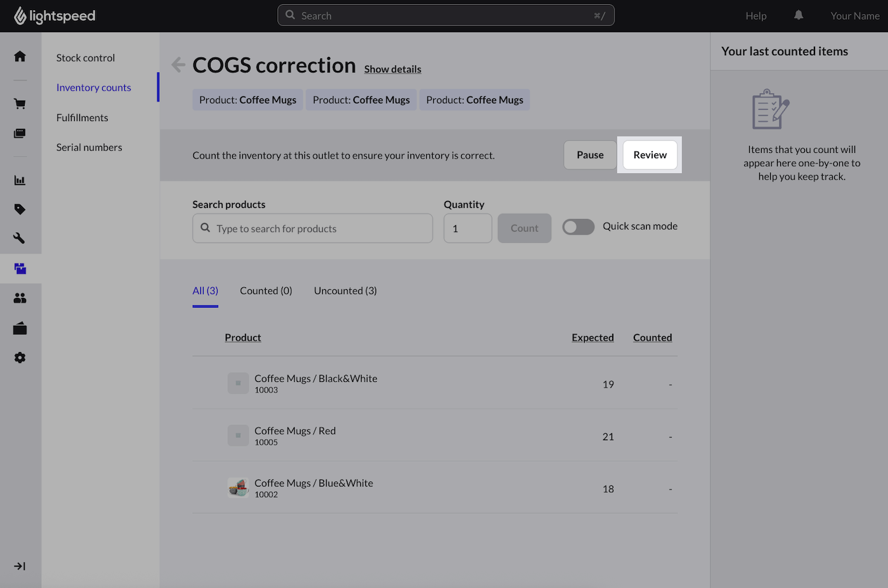Open Fulfillments section
The width and height of the screenshot is (888, 588).
coord(82,117)
